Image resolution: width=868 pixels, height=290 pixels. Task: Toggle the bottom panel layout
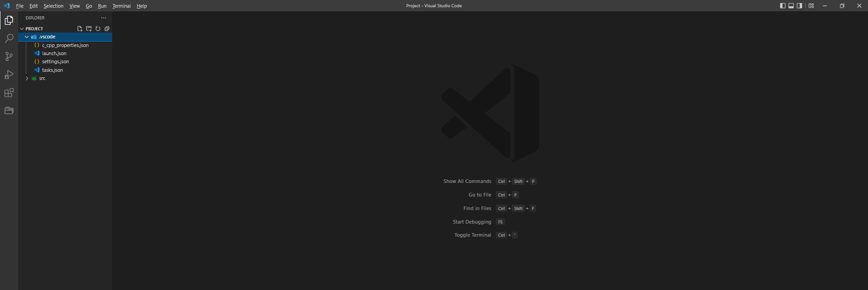tap(791, 6)
